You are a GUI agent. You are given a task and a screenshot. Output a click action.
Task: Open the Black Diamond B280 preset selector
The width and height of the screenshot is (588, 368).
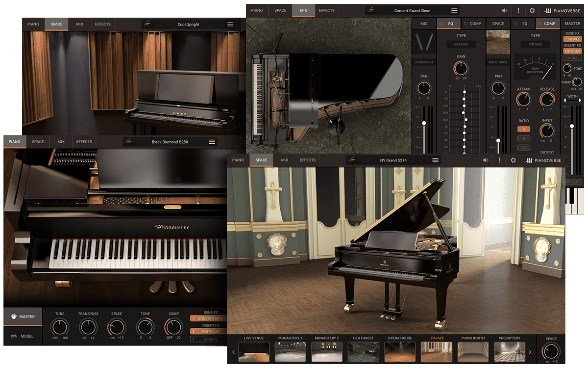click(x=170, y=142)
